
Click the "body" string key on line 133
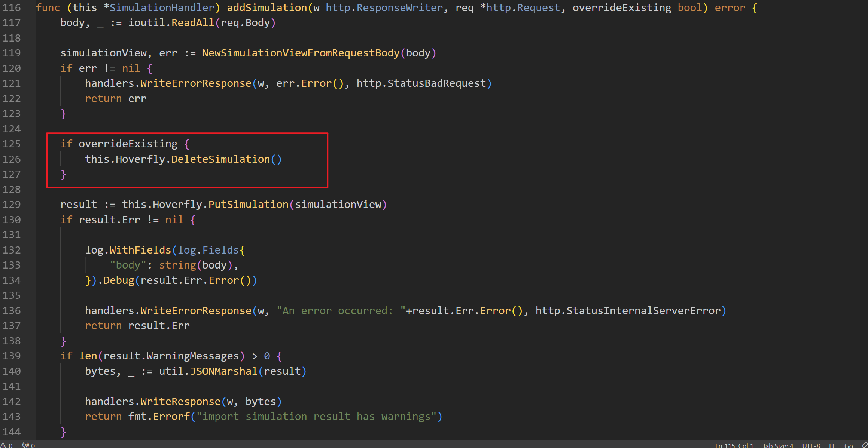(x=128, y=265)
